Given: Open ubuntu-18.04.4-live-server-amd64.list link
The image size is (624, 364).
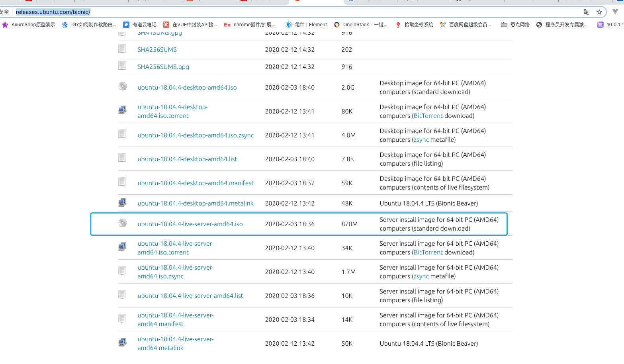Looking at the screenshot, I should pyautogui.click(x=190, y=296).
